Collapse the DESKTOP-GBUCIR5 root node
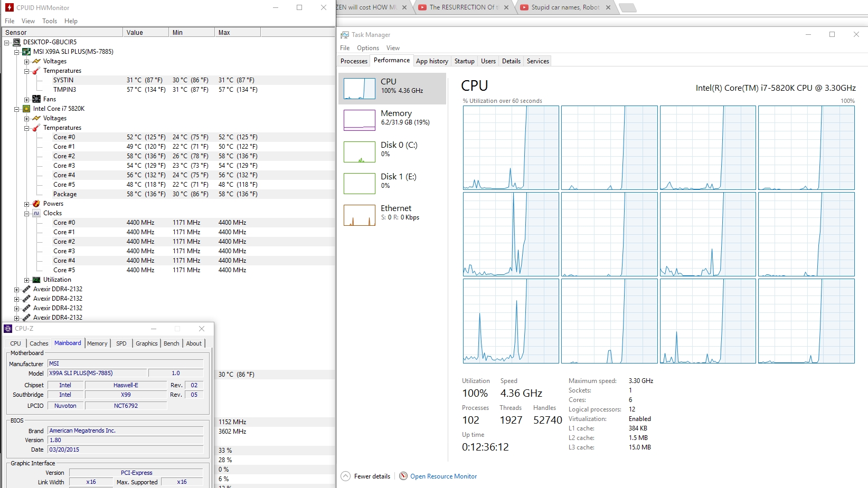 (x=7, y=43)
